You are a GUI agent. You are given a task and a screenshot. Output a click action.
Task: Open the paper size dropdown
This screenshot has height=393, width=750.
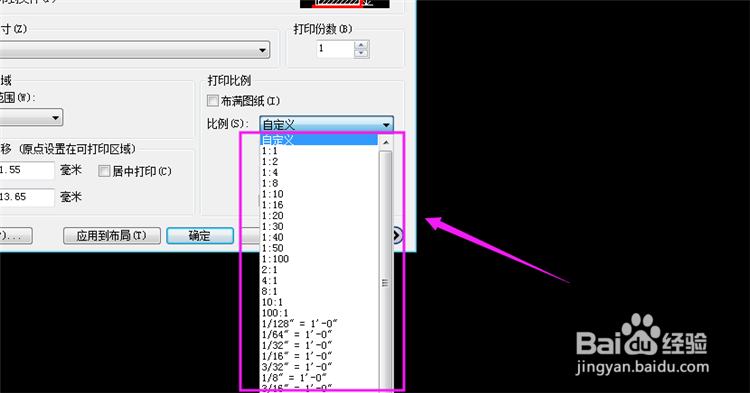(x=134, y=50)
